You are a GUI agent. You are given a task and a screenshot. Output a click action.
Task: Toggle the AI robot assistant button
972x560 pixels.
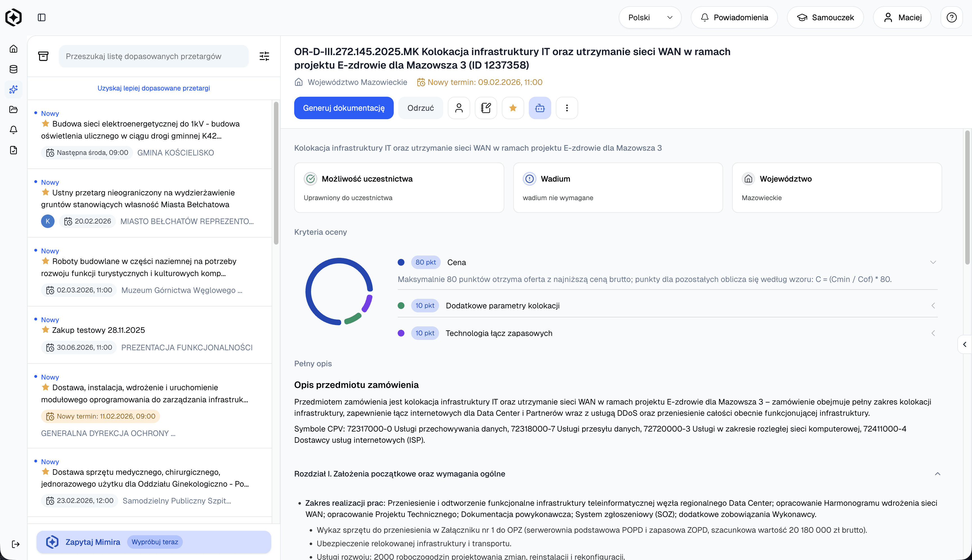[539, 108]
